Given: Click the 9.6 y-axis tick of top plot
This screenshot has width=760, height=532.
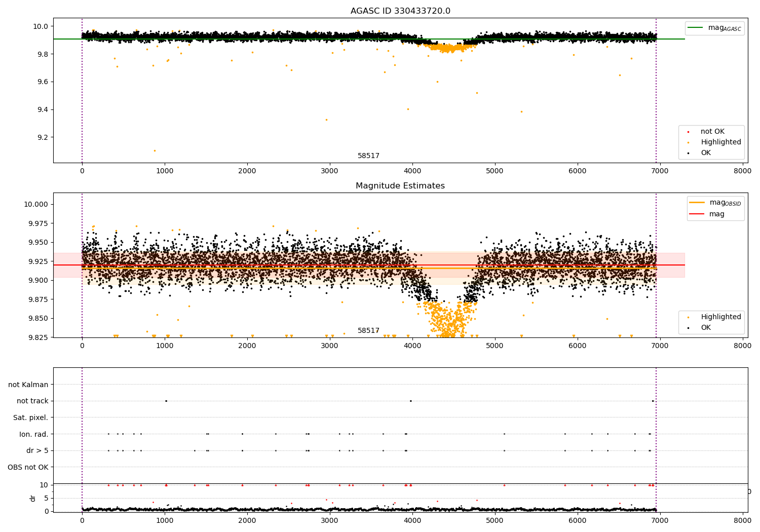Looking at the screenshot, I should tap(43, 82).
